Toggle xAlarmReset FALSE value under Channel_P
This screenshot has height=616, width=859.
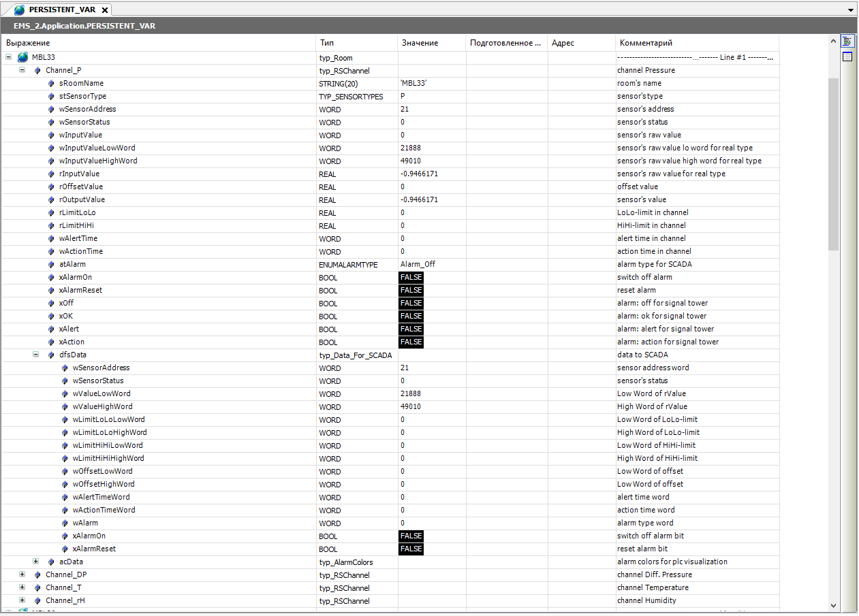(x=411, y=290)
